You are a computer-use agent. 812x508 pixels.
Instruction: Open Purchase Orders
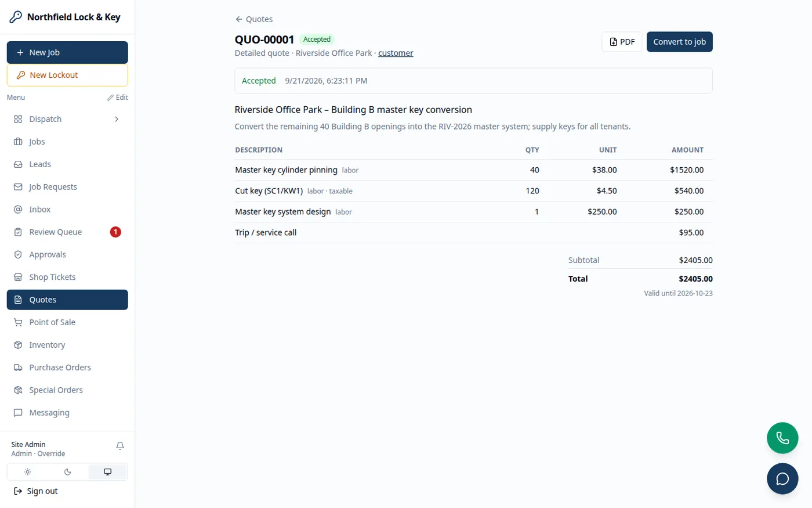click(67, 368)
